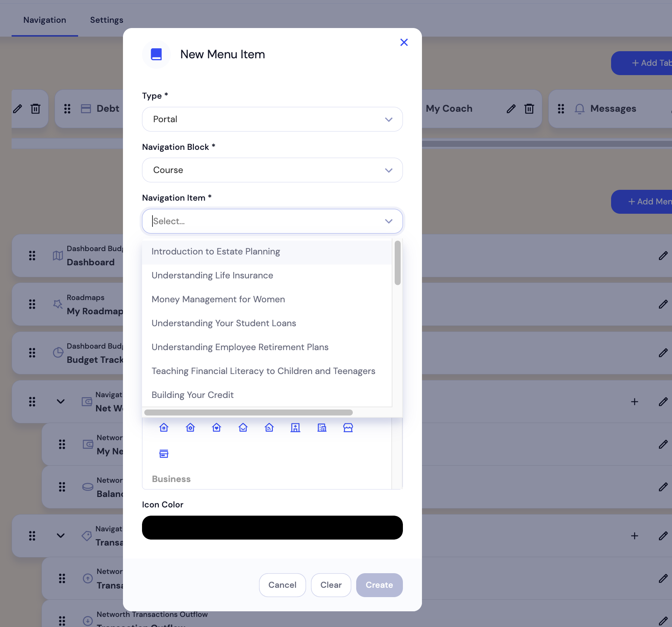Viewport: 672px width, 627px height.
Task: Delete the My Coach tab with trash icon
Action: pos(529,109)
